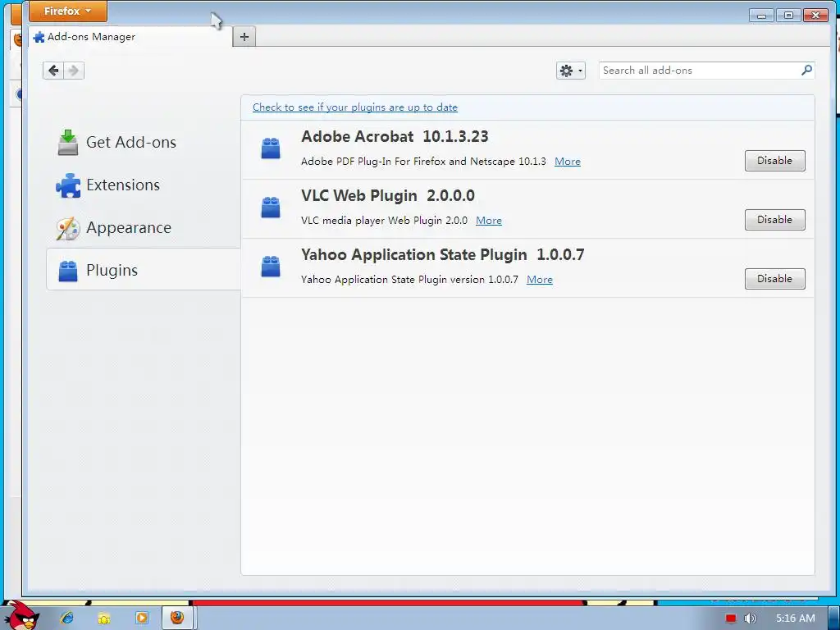The height and width of the screenshot is (630, 840).
Task: Click the Add-ons Manager tab puzzle icon
Action: coord(39,37)
